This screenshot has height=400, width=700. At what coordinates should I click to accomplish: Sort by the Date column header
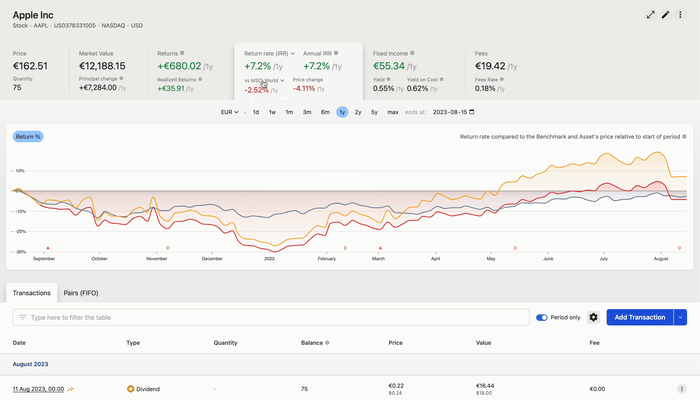coord(19,343)
